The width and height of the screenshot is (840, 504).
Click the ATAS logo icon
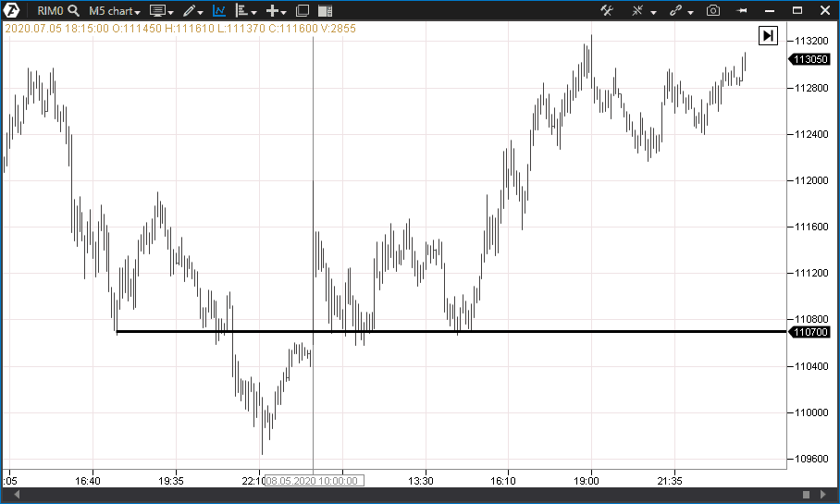14,10
